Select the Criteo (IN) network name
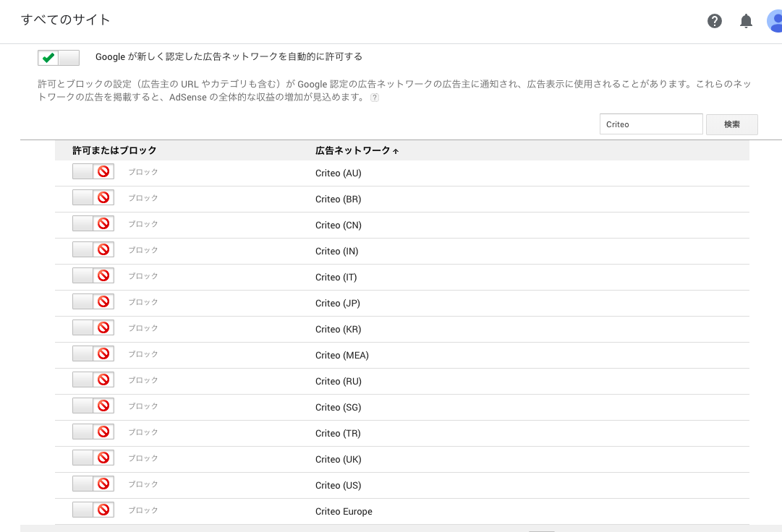782x532 pixels. (336, 251)
